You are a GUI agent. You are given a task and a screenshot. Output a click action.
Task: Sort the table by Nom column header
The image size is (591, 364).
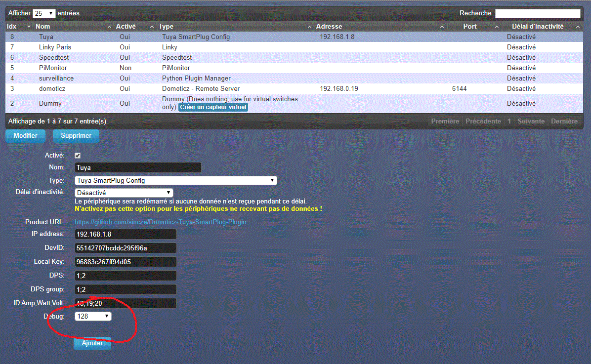73,26
